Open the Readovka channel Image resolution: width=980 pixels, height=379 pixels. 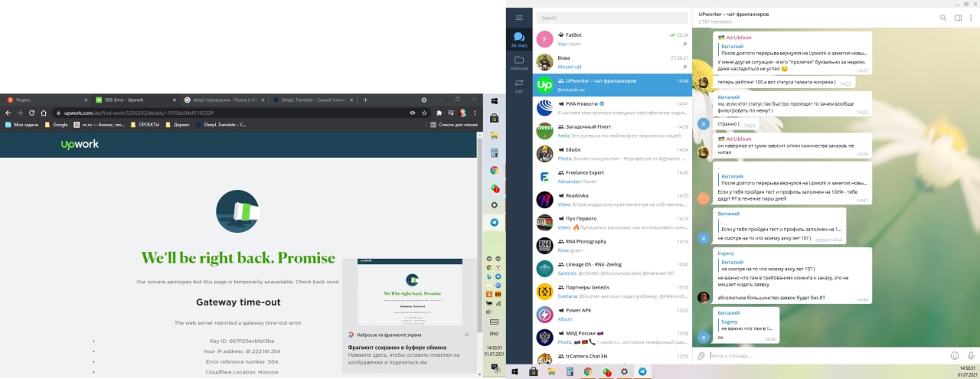click(x=612, y=200)
